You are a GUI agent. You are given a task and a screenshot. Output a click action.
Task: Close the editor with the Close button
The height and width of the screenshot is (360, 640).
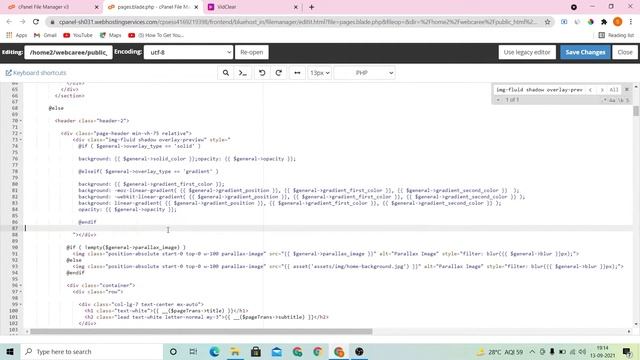625,52
